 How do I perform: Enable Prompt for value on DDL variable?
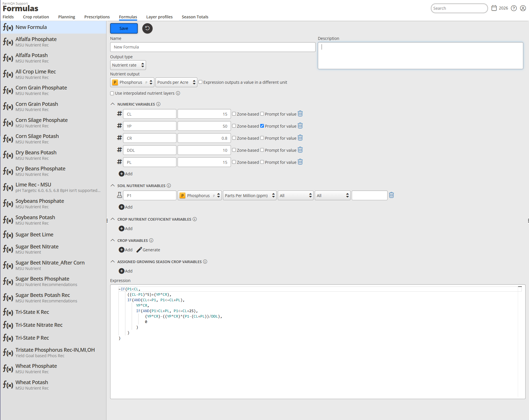point(262,150)
